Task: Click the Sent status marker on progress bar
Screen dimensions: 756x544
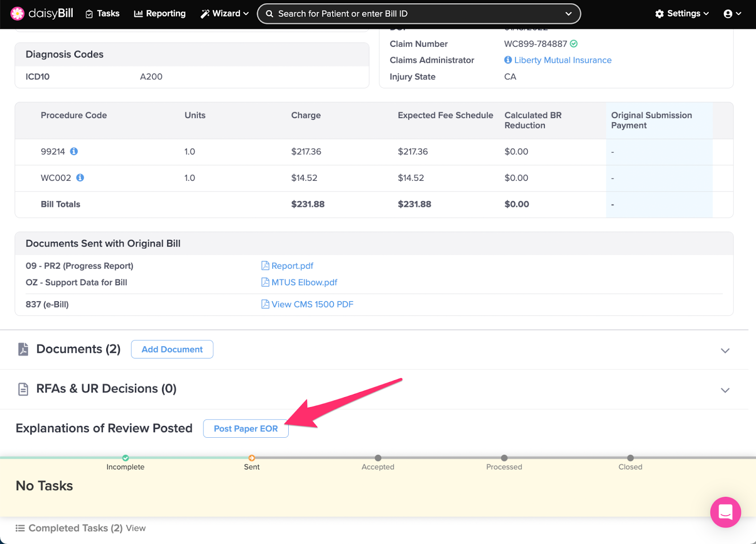Action: (x=252, y=458)
